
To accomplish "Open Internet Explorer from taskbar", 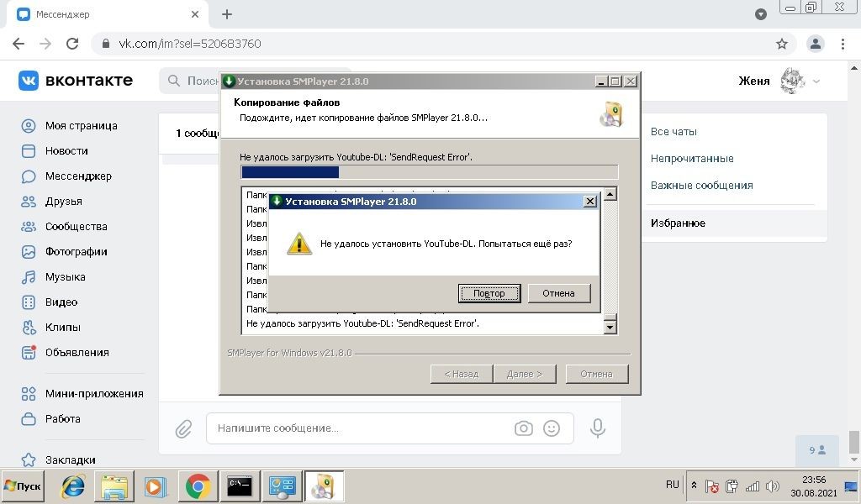I will tap(73, 486).
